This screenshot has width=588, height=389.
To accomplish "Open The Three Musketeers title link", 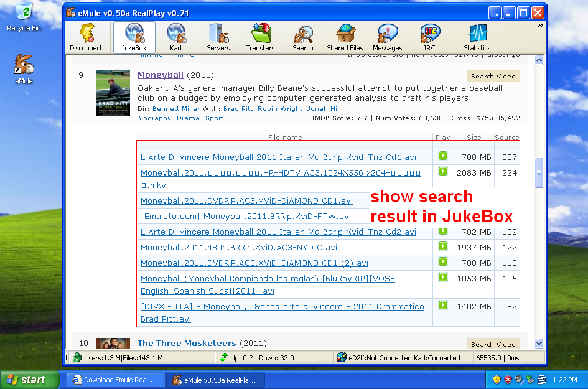I will (x=187, y=343).
